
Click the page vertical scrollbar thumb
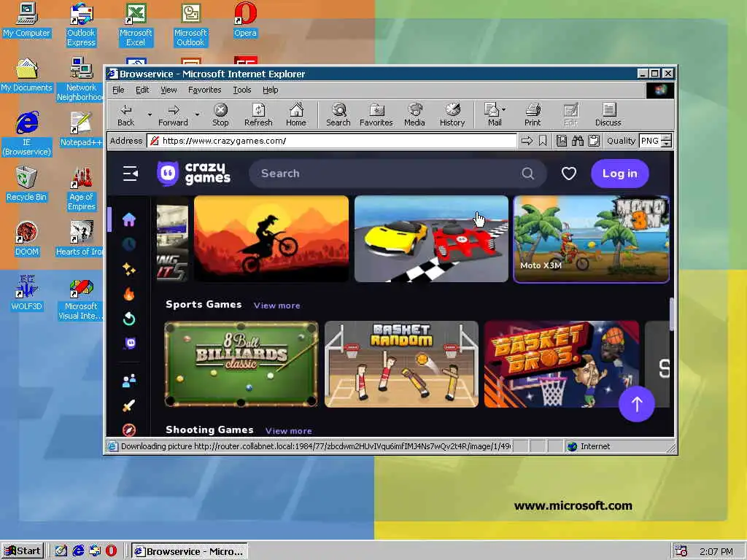[672, 314]
